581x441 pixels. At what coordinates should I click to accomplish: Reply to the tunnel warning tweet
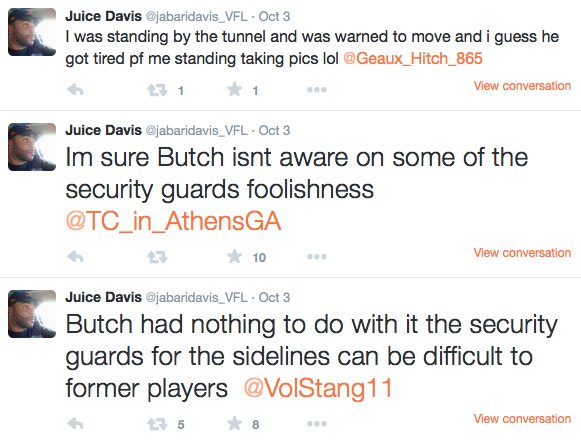pos(76,90)
